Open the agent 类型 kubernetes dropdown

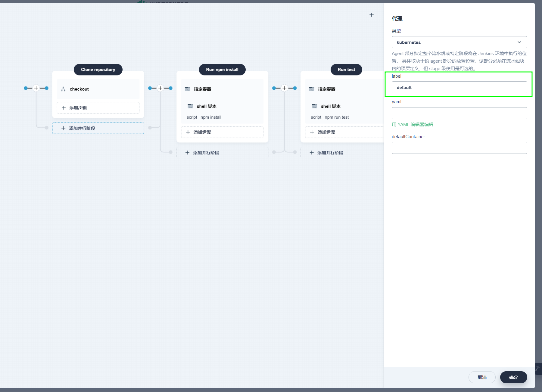point(459,42)
